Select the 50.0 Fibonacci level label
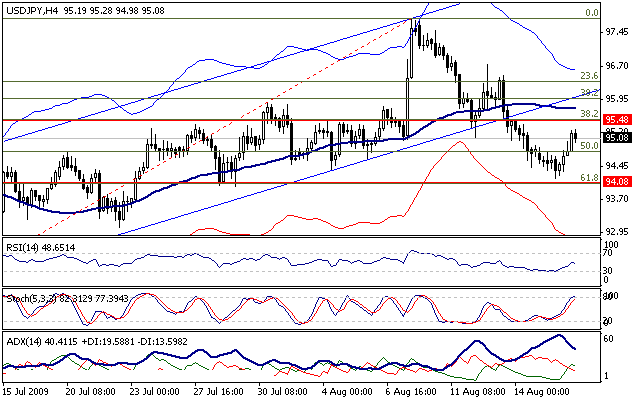 (x=589, y=146)
